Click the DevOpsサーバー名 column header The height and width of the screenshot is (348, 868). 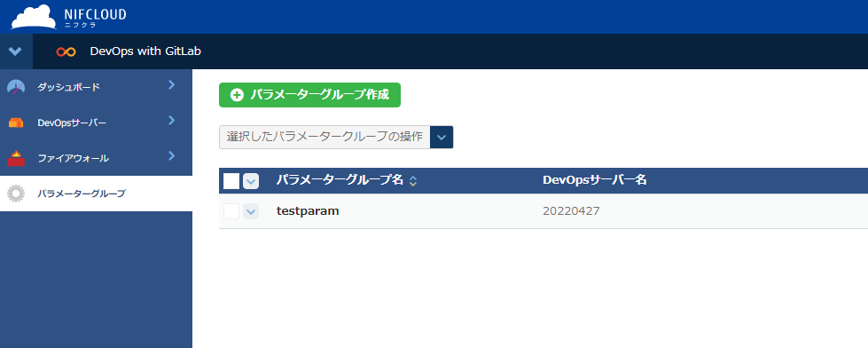point(595,180)
